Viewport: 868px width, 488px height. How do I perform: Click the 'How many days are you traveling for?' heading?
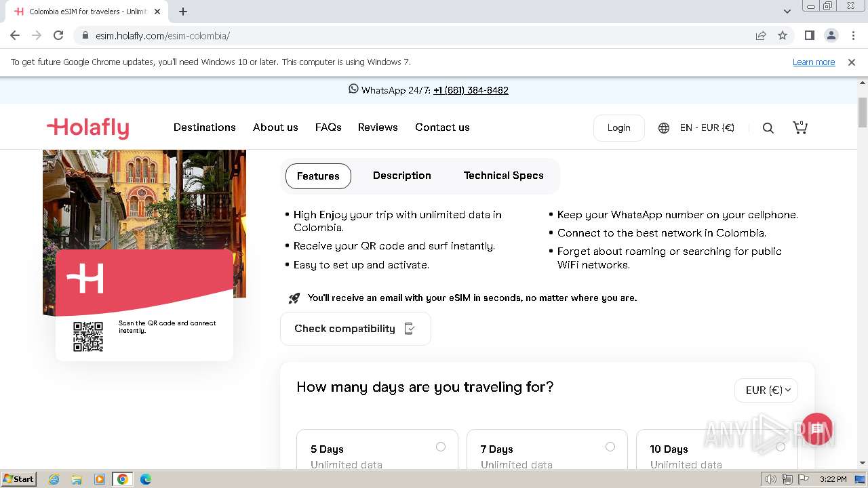pos(425,387)
